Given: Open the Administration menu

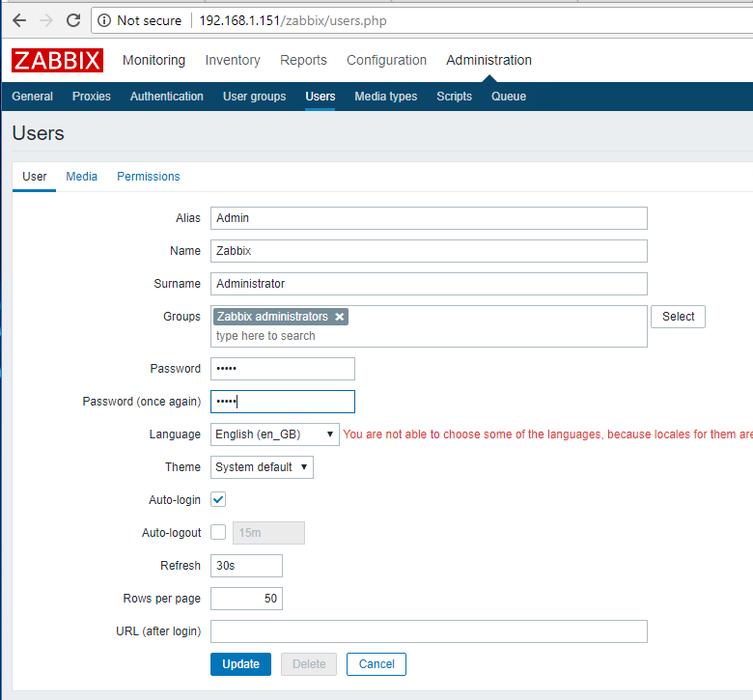Looking at the screenshot, I should pos(488,60).
